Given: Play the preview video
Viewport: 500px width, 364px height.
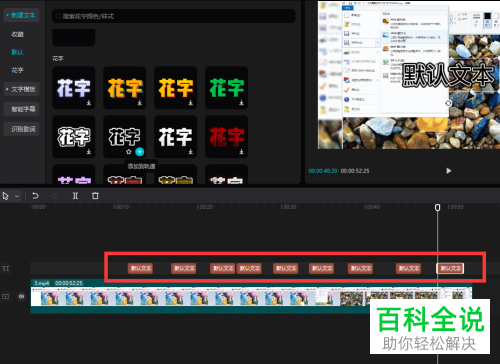Looking at the screenshot, I should 449,171.
